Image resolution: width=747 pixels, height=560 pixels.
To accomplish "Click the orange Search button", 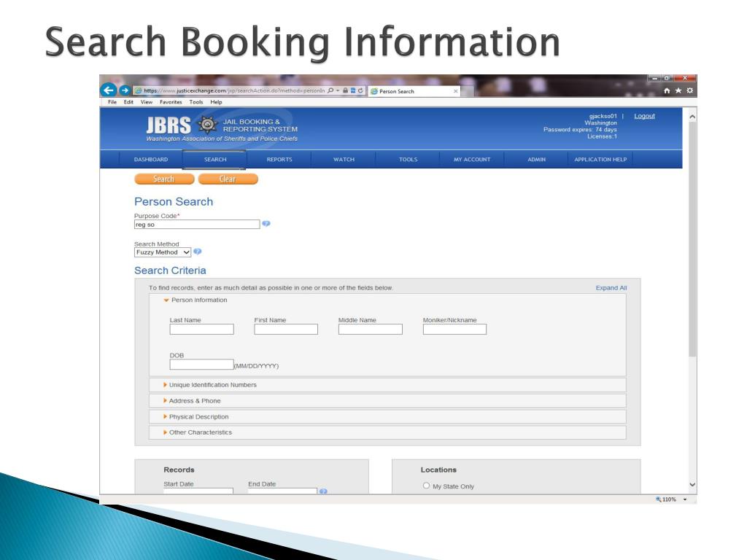I will 164,179.
